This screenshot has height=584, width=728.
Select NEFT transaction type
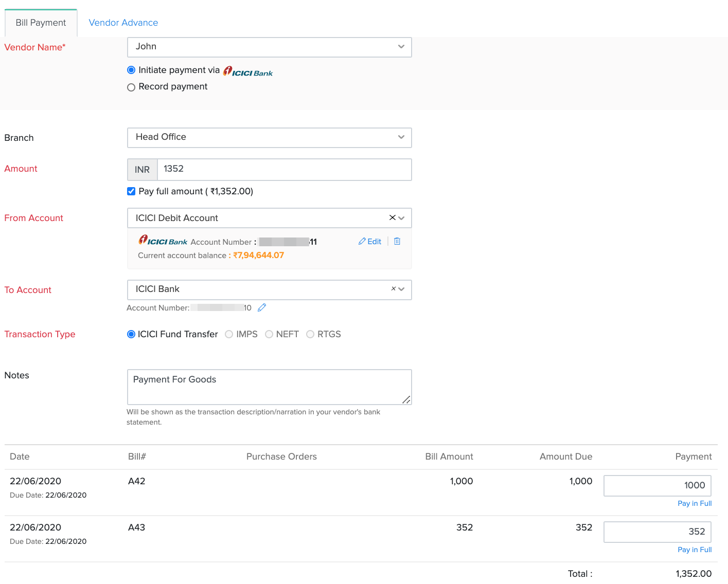[x=269, y=334]
